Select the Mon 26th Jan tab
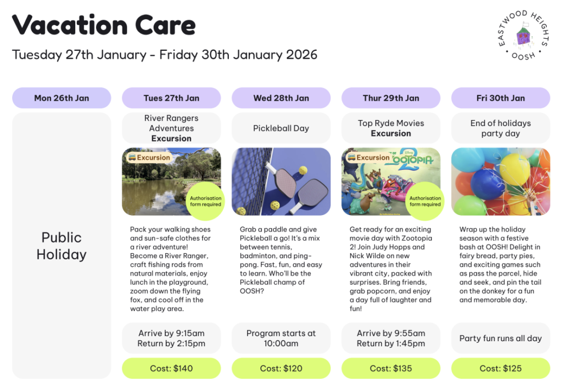 click(61, 98)
